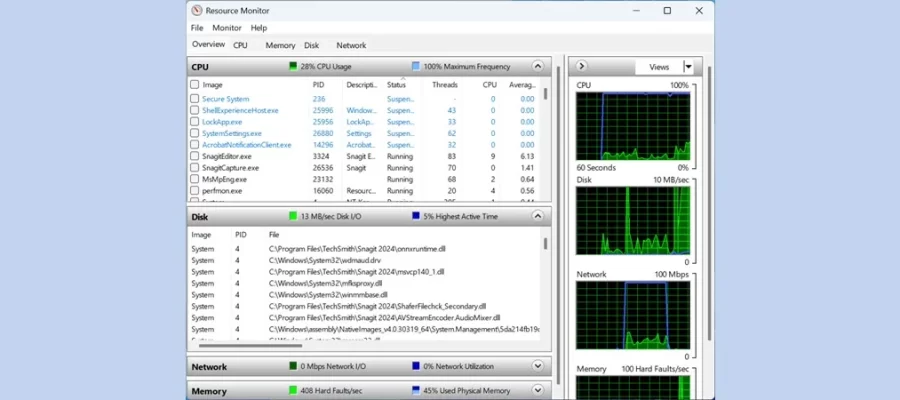Click PID 25996 in the CPU table

pyautogui.click(x=323, y=110)
